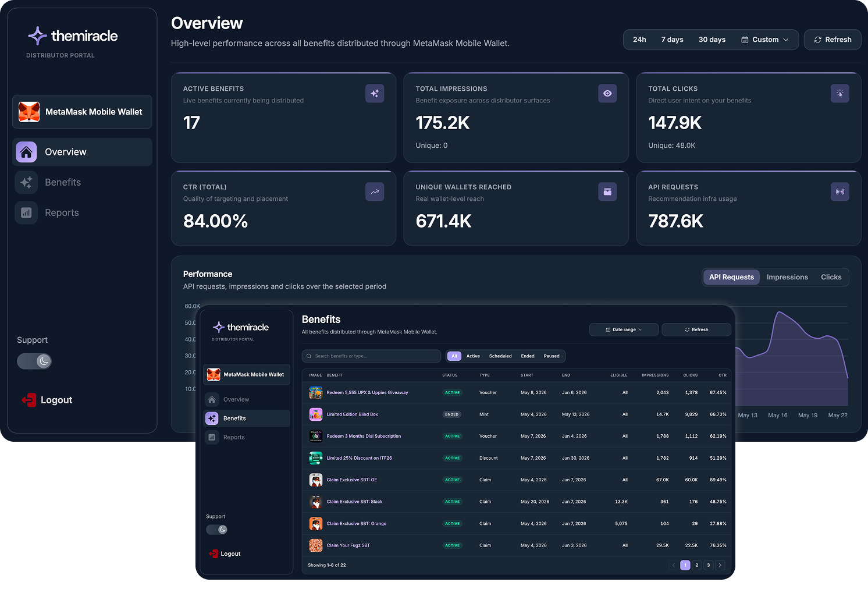The image size is (868, 589).
Task: Click the 'Showing 1–8 of 22' text
Action: pyautogui.click(x=327, y=565)
